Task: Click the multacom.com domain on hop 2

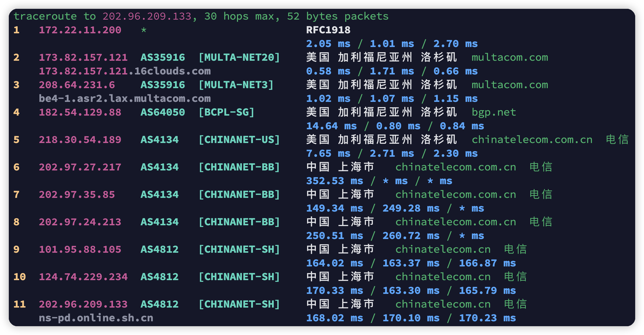Action: pos(510,58)
